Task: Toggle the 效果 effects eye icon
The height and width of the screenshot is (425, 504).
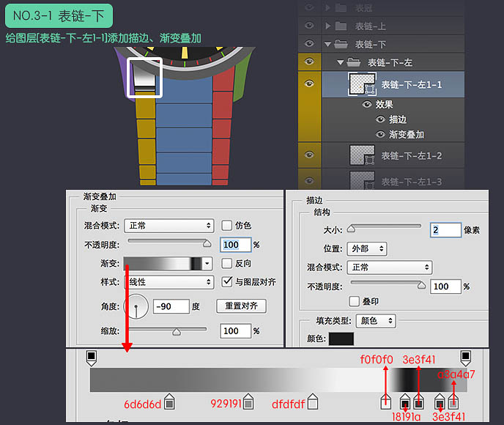Action: click(367, 105)
